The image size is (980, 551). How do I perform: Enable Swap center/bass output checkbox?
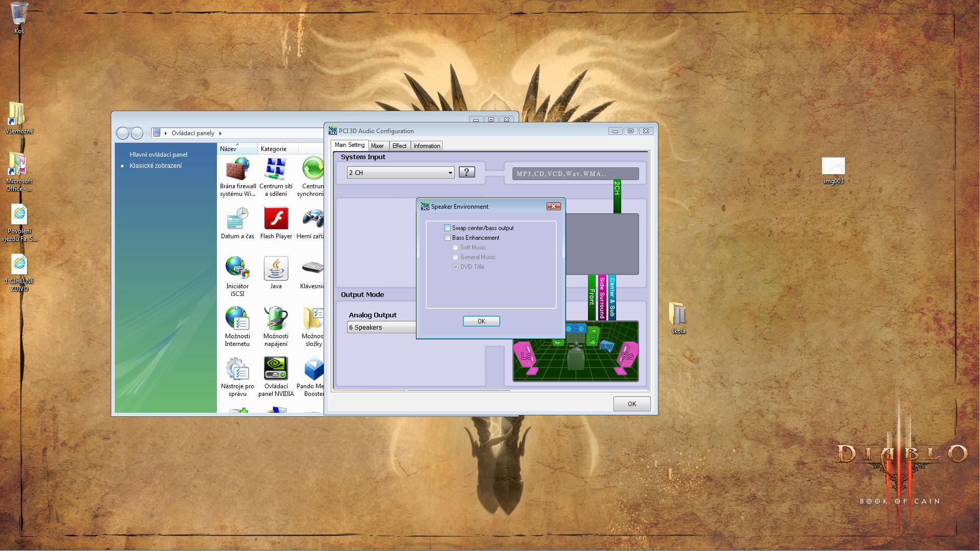click(x=448, y=228)
